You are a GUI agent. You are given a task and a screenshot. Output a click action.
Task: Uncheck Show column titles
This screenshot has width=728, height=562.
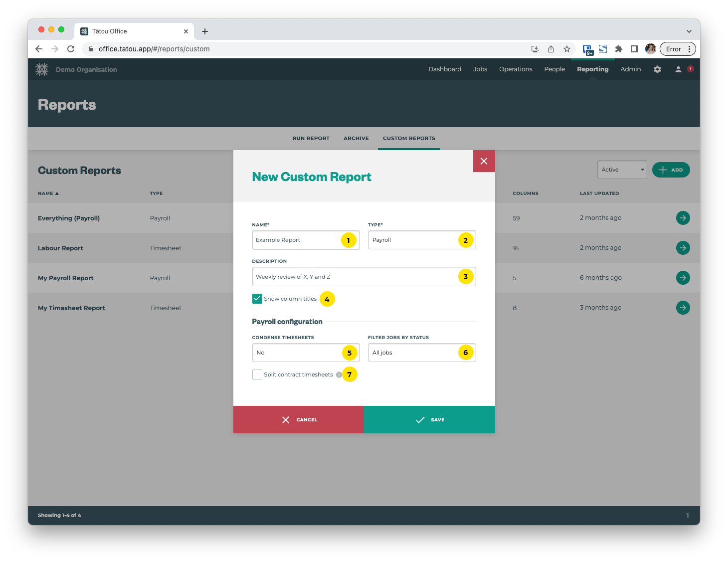257,298
